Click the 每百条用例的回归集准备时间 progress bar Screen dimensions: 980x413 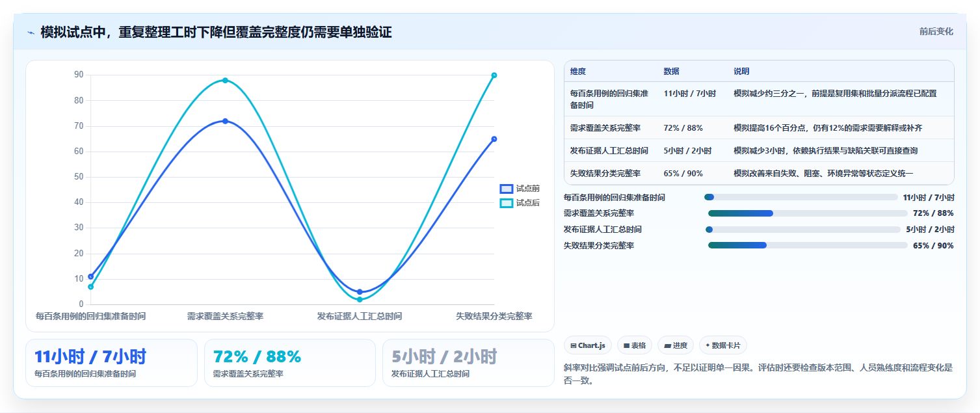point(801,197)
